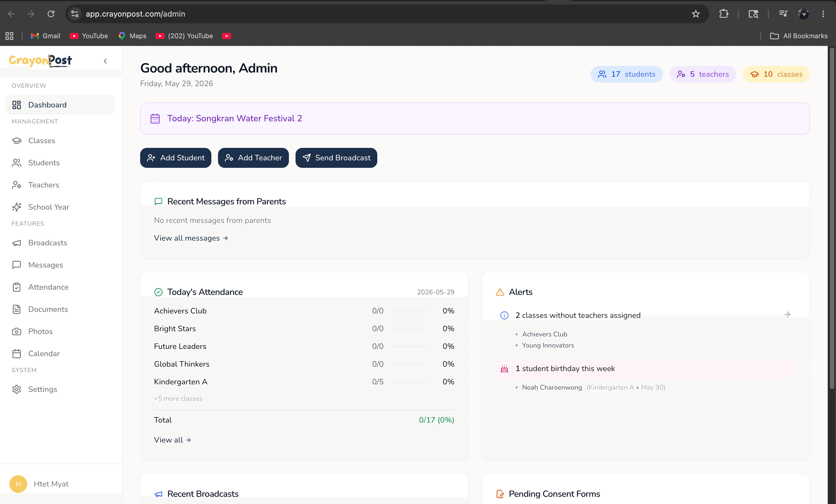The width and height of the screenshot is (836, 504).
Task: Click the Settings gear icon
Action: pos(17,389)
